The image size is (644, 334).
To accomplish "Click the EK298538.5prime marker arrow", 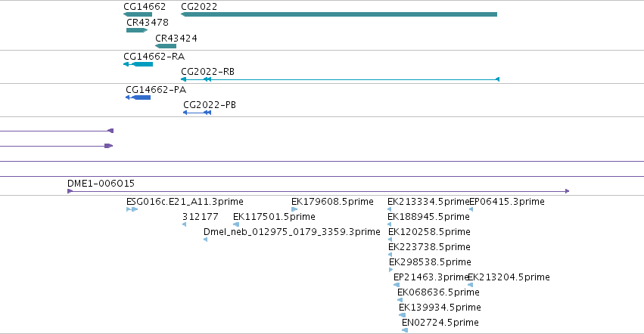I will (391, 270).
